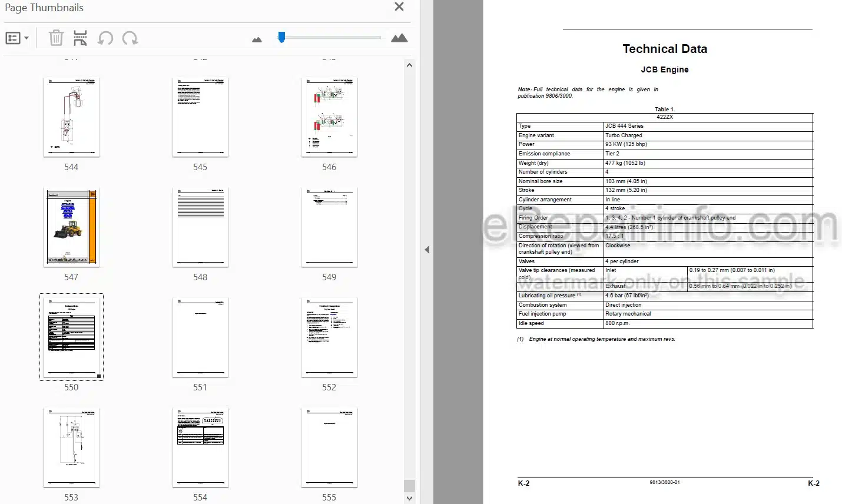The height and width of the screenshot is (504, 842).
Task: Click the '103 mm (4.05 in)' bore value
Action: tap(626, 181)
